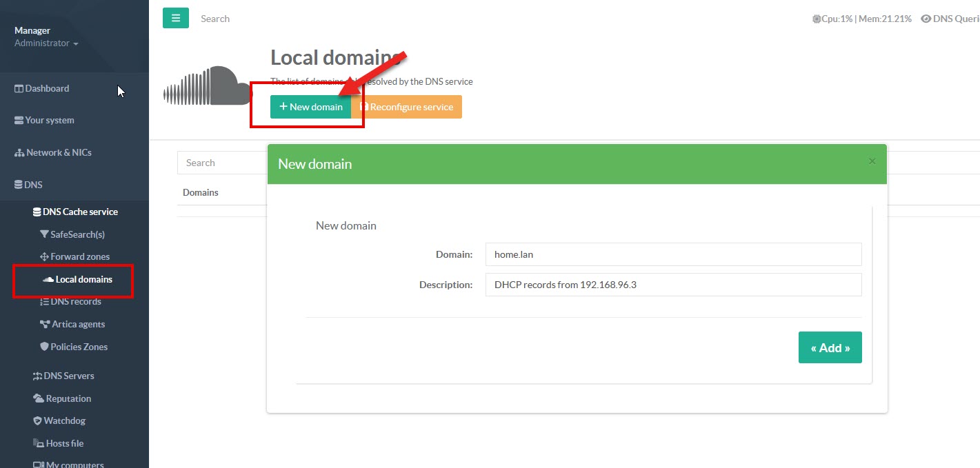Open DNS records list icon
Screen dimensions: 980x468
45,302
